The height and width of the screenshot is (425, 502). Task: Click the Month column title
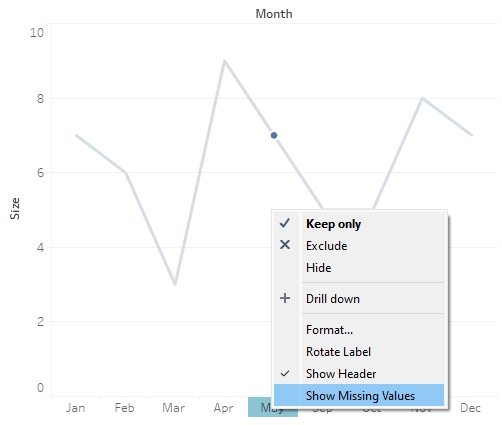(274, 14)
